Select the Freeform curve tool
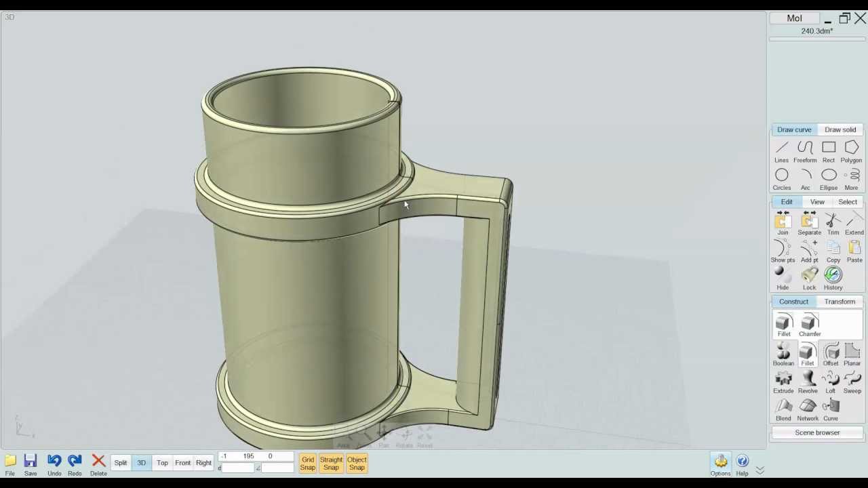Image resolution: width=868 pixels, height=488 pixels. [x=805, y=150]
